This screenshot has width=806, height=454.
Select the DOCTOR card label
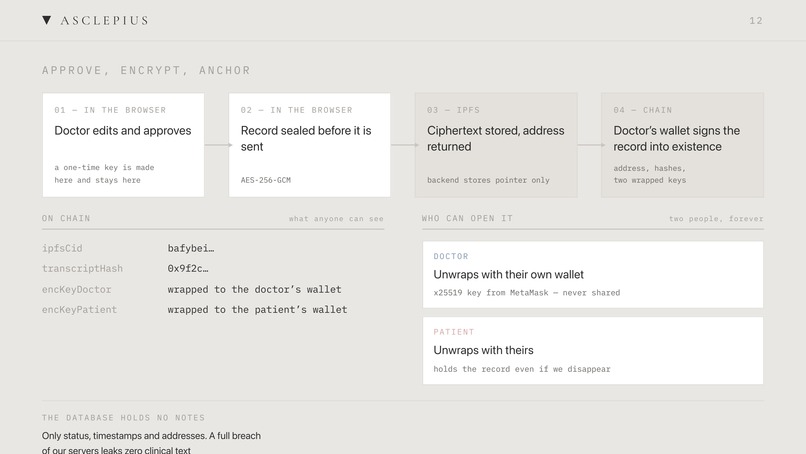(x=451, y=256)
